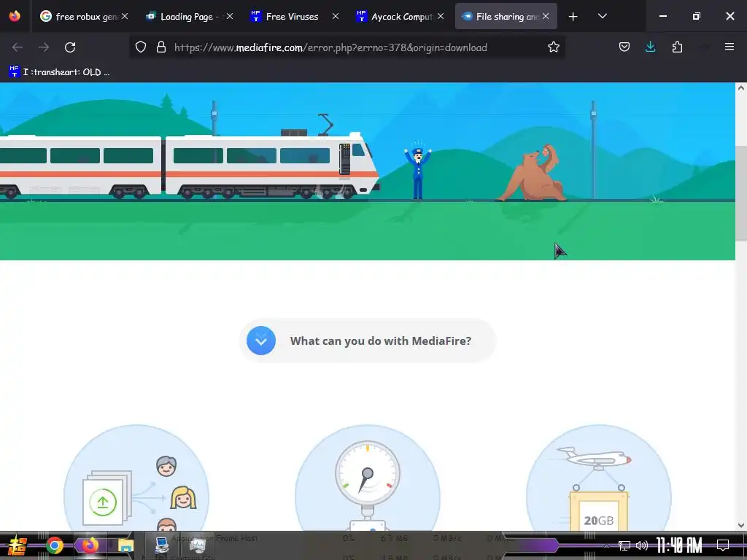Restore down the Firefox window
The width and height of the screenshot is (747, 560).
[697, 16]
